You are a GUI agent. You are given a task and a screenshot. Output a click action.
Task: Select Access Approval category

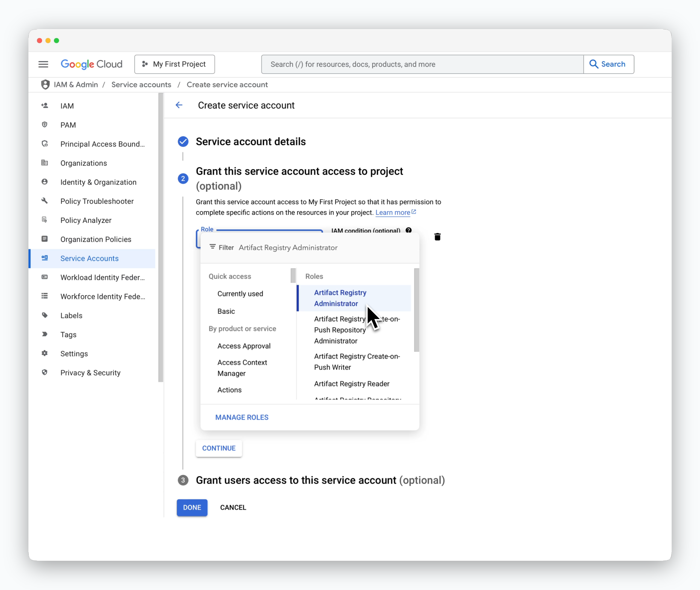tap(244, 346)
